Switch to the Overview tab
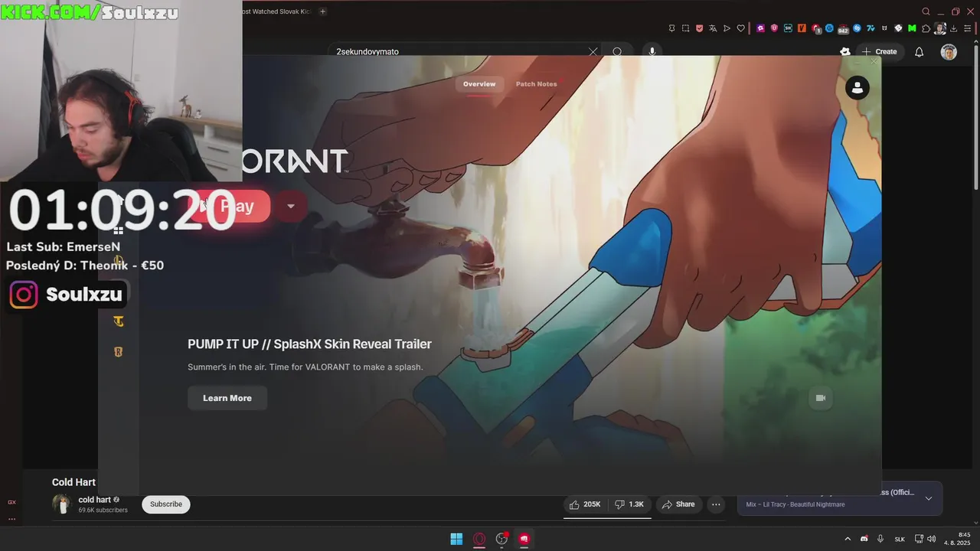 479,84
